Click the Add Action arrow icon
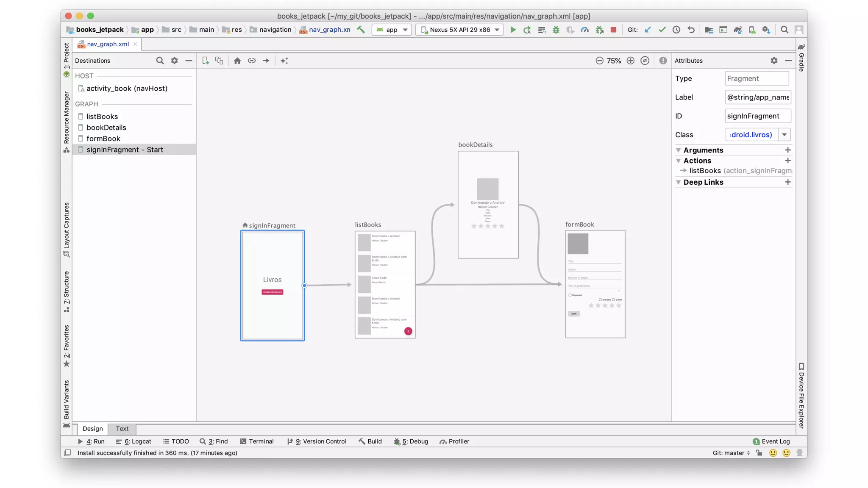Screen dimensions: 868x488 [266, 61]
